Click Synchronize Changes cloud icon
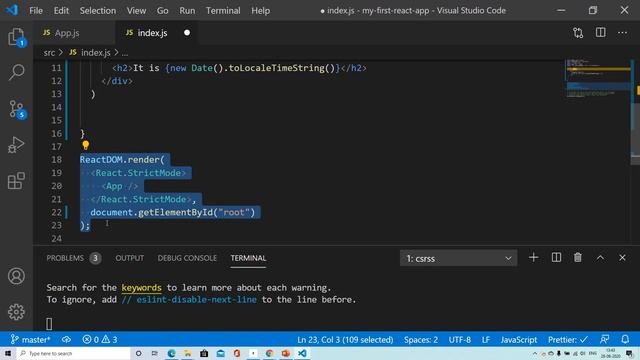This screenshot has width=640, height=360. [x=66, y=340]
